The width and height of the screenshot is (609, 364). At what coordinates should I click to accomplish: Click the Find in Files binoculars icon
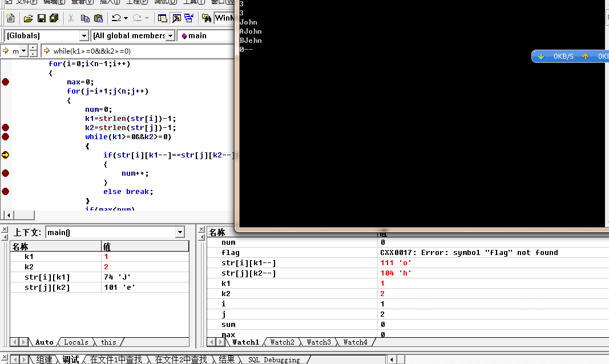point(207,18)
